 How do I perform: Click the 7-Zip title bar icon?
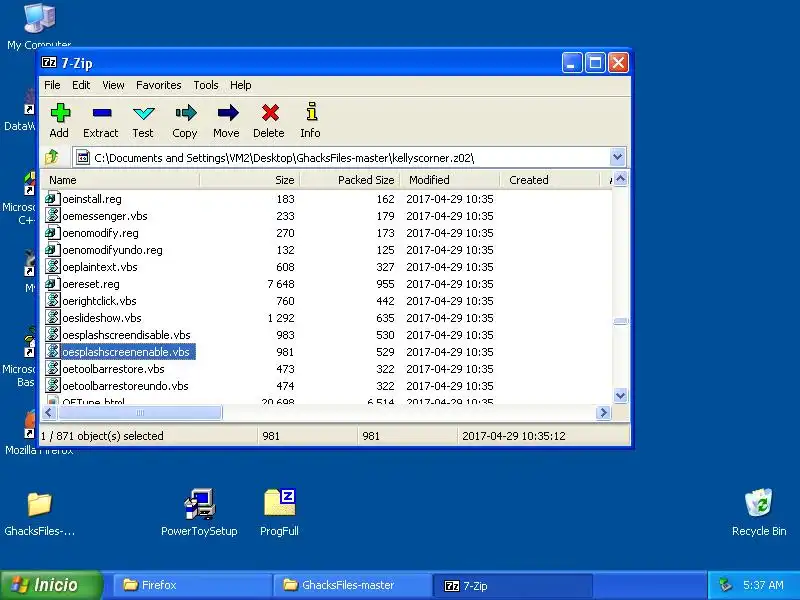(x=49, y=63)
